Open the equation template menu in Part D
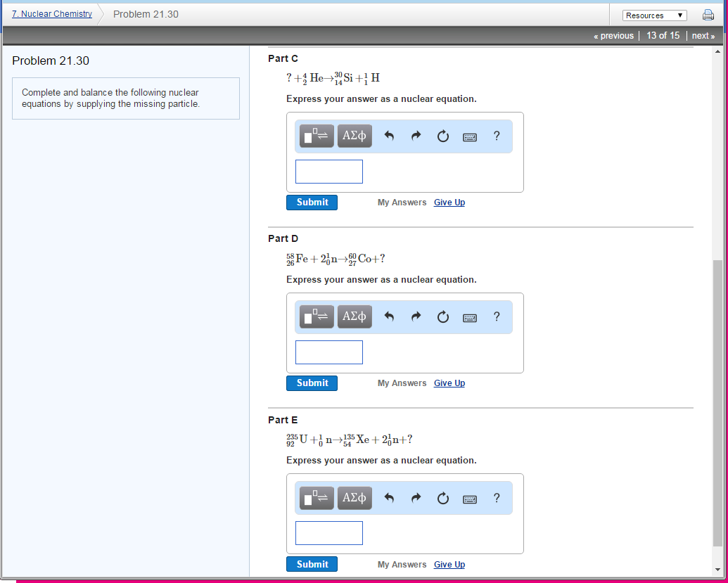728x583 pixels. pyautogui.click(x=316, y=316)
